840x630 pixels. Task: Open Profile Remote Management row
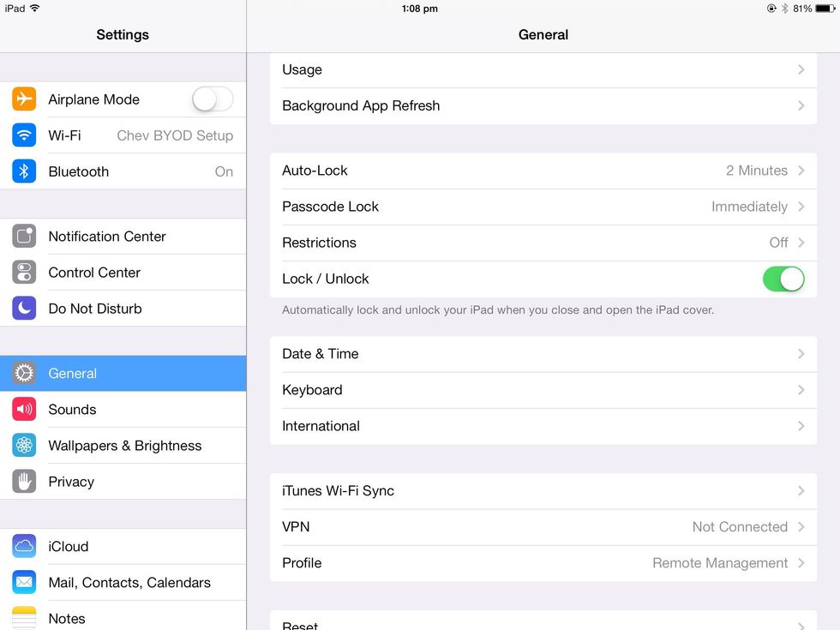tap(543, 563)
